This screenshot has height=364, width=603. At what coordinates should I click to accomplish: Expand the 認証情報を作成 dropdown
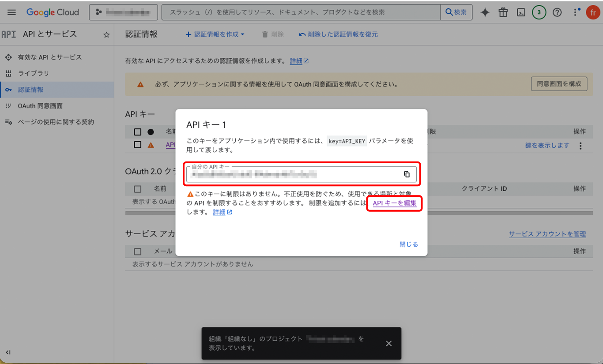(x=215, y=34)
